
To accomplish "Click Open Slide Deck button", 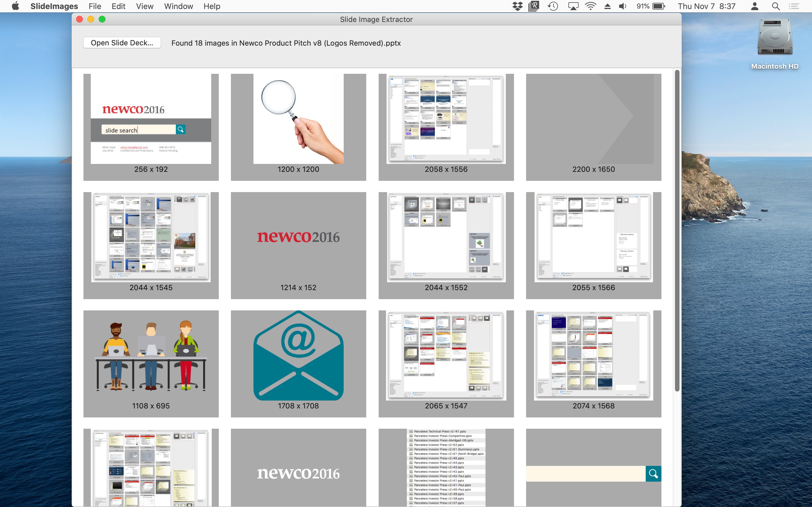I will point(121,42).
